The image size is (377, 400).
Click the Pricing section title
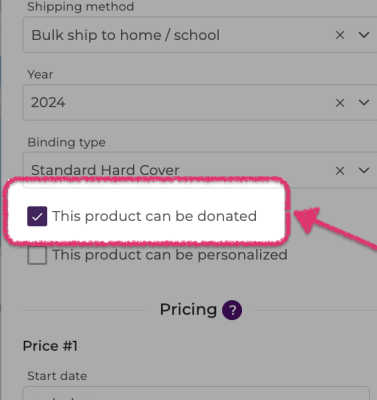click(x=188, y=310)
